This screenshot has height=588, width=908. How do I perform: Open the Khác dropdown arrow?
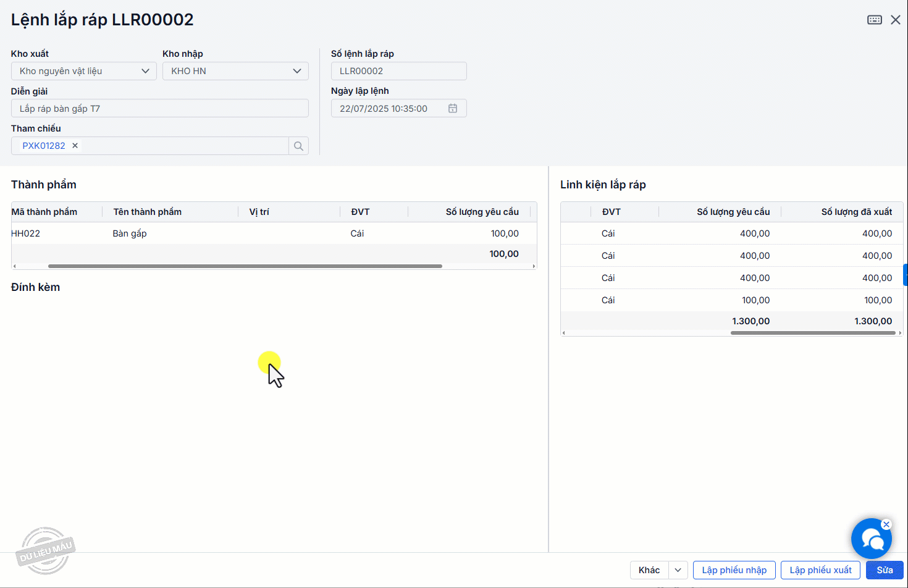(x=678, y=570)
